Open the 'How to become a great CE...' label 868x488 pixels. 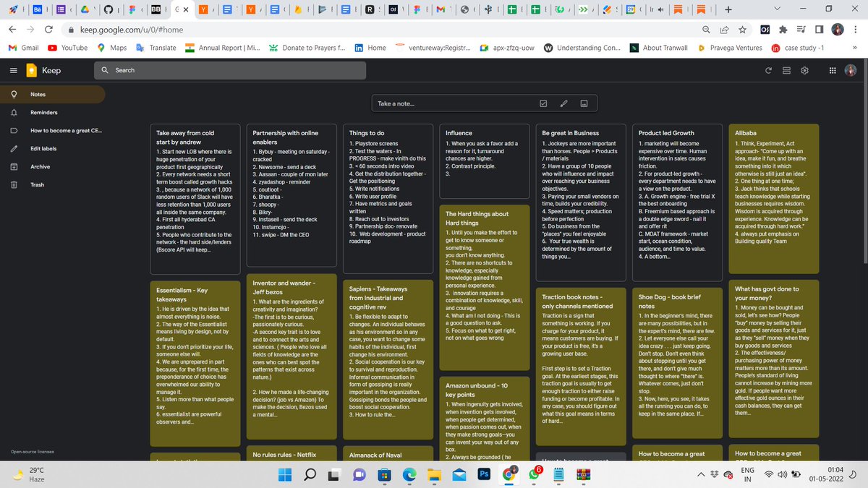[x=52, y=131]
